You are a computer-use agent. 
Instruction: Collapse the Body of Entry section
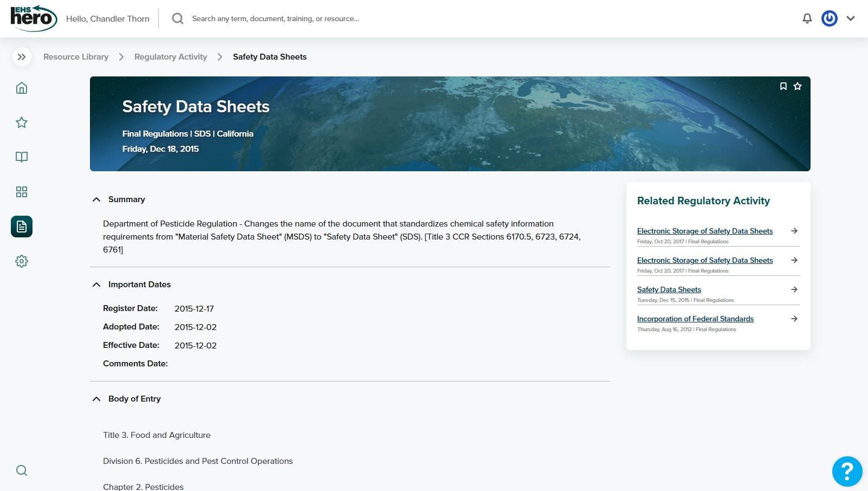pyautogui.click(x=96, y=399)
